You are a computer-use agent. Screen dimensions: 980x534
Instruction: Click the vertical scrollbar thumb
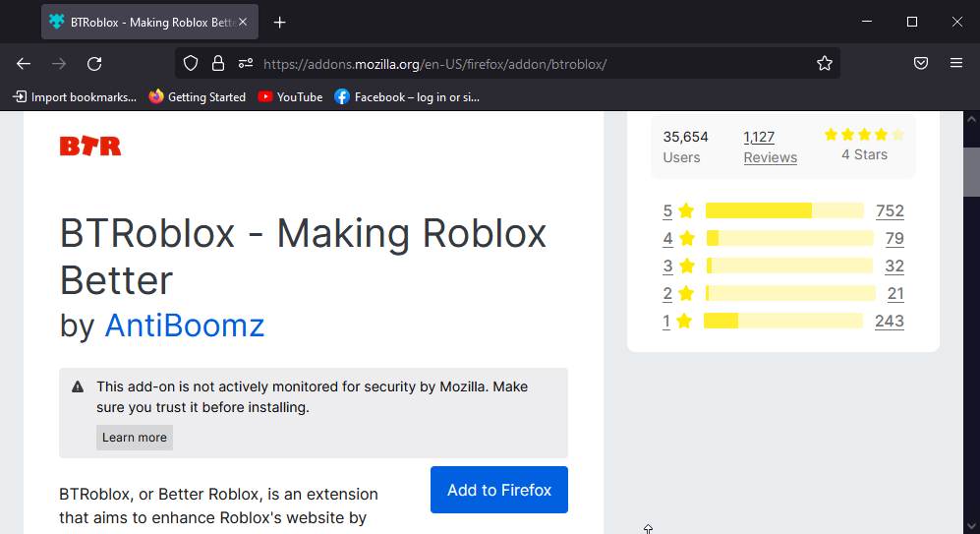click(971, 172)
